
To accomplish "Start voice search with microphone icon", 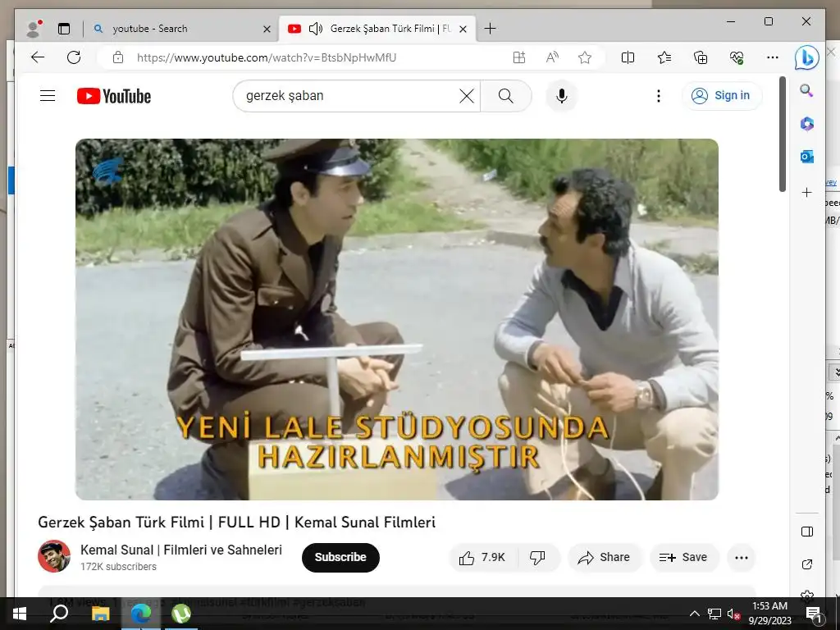I will point(561,96).
